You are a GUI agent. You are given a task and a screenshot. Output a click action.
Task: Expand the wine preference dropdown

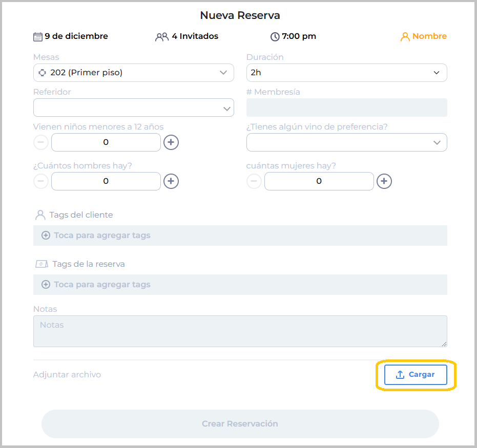[x=346, y=142]
